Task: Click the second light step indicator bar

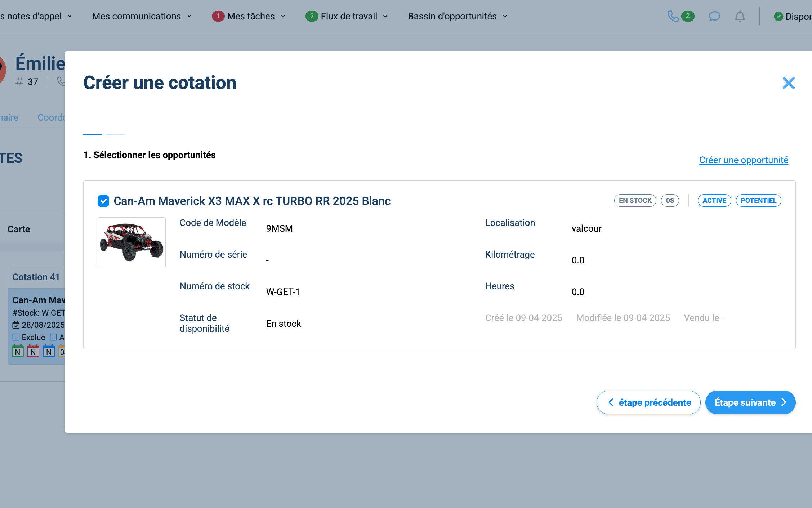Action: coord(115,134)
